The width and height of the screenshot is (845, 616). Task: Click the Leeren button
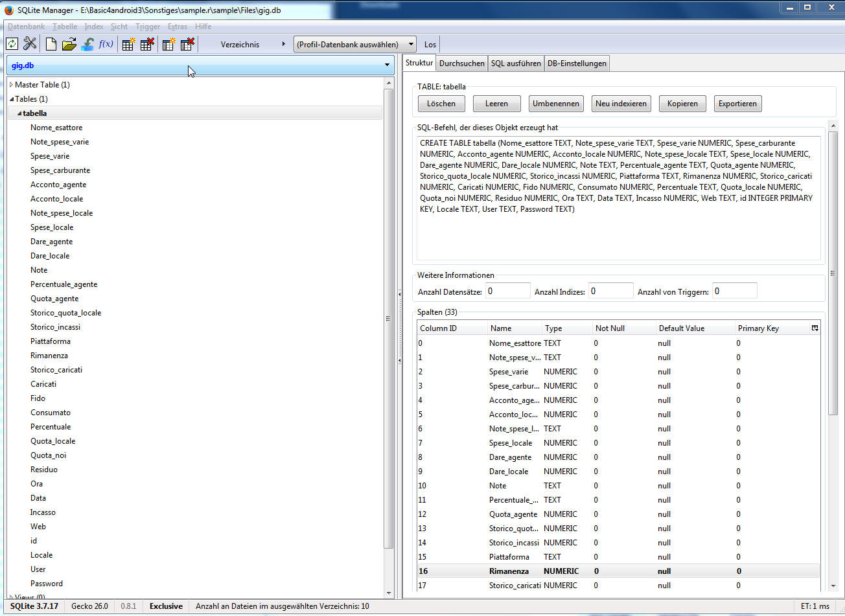497,104
